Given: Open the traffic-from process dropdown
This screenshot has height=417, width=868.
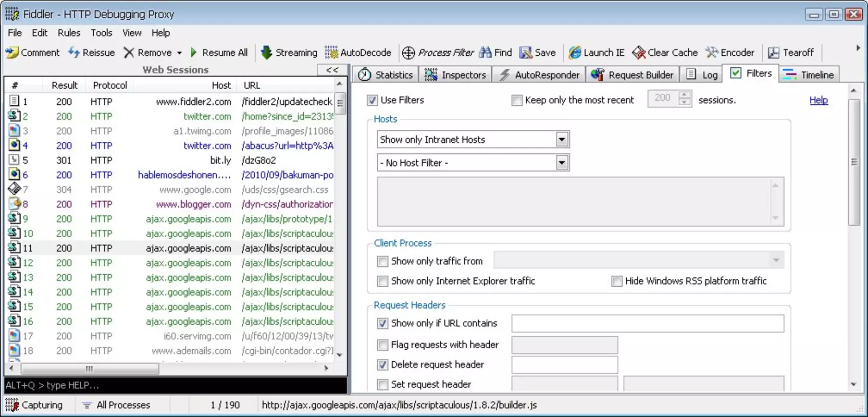Looking at the screenshot, I should pos(776,260).
